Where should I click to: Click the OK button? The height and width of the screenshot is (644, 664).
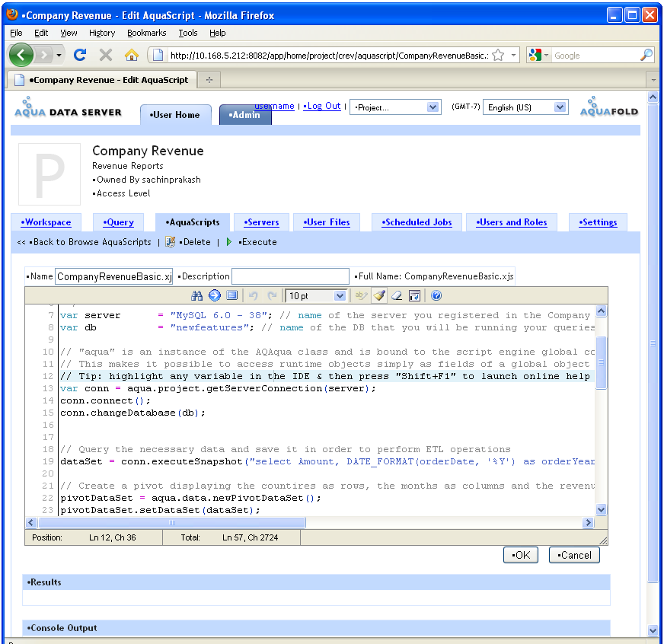(520, 555)
